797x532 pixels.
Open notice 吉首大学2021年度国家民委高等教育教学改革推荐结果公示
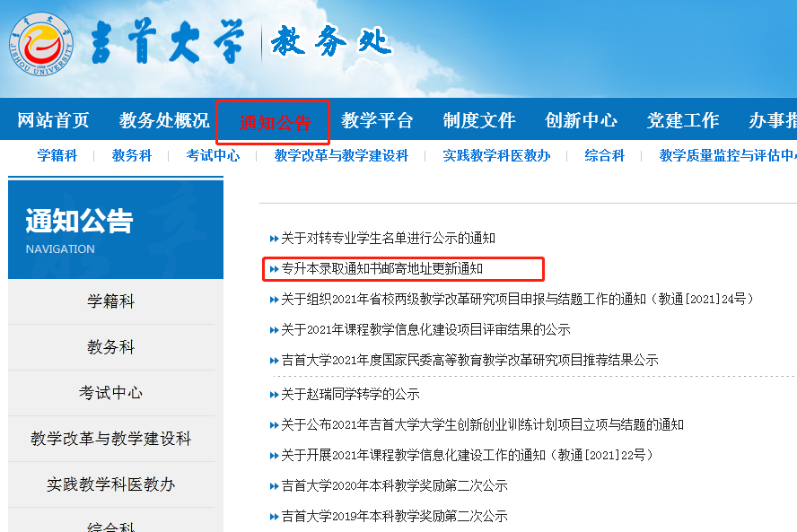click(x=469, y=361)
